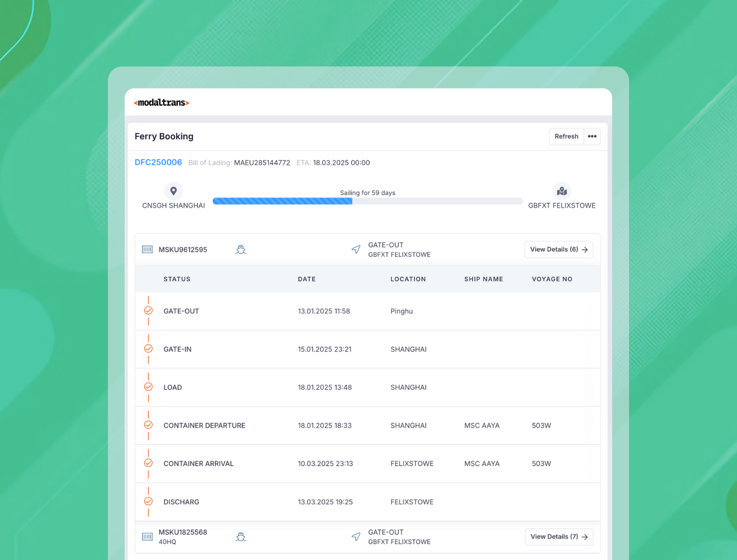Viewport: 737px width, 560px height.
Task: Click the GATE-IN status check icon
Action: (148, 349)
